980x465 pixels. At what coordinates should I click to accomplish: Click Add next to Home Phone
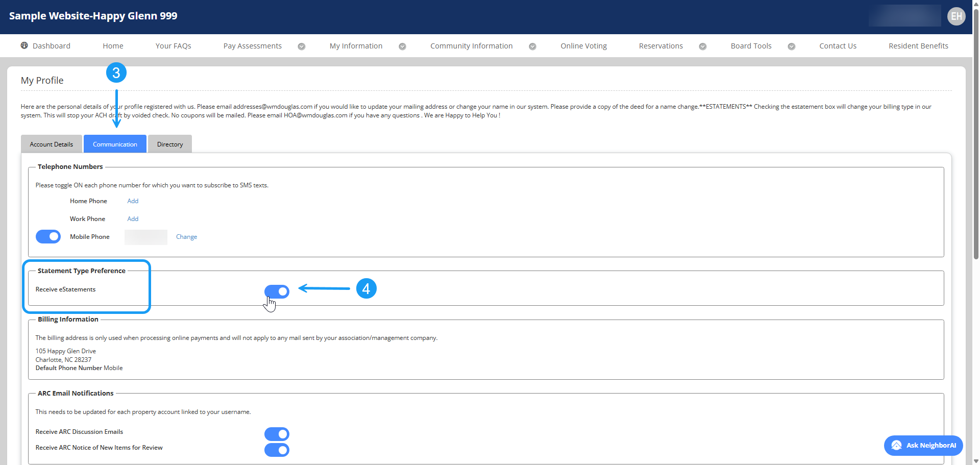click(x=133, y=201)
